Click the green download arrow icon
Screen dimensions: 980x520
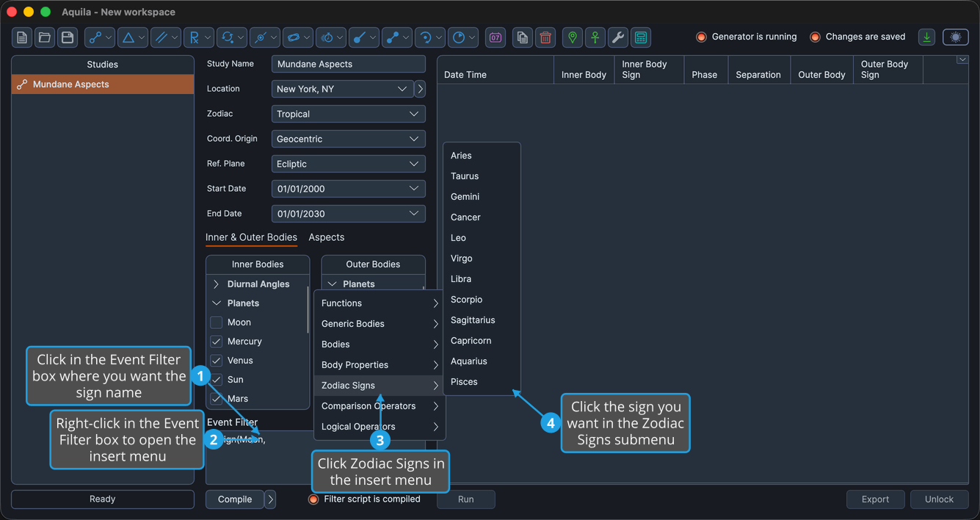pyautogui.click(x=927, y=37)
